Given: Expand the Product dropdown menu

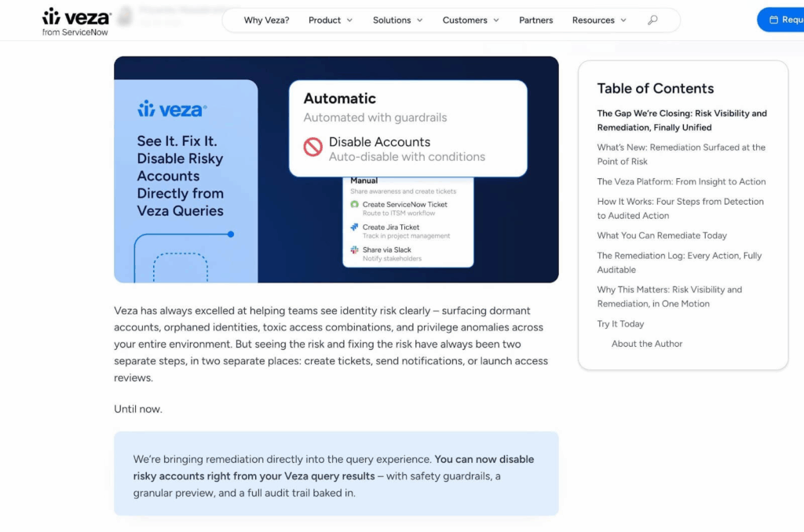Looking at the screenshot, I should (x=331, y=20).
